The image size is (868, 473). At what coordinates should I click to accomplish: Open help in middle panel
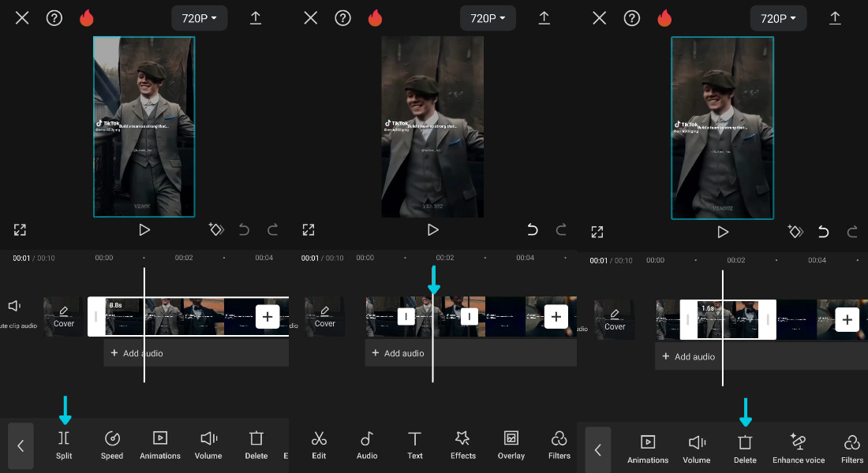(x=342, y=18)
